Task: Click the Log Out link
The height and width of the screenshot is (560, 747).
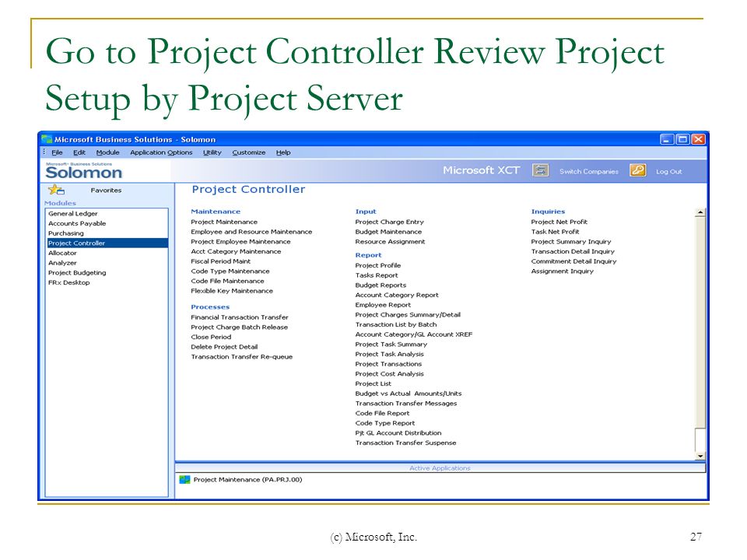Action: click(669, 171)
